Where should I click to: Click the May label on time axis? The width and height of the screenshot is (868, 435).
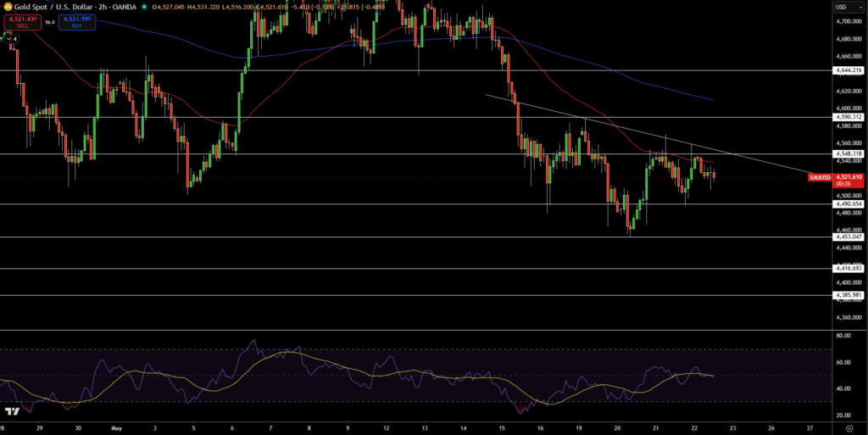(116, 428)
